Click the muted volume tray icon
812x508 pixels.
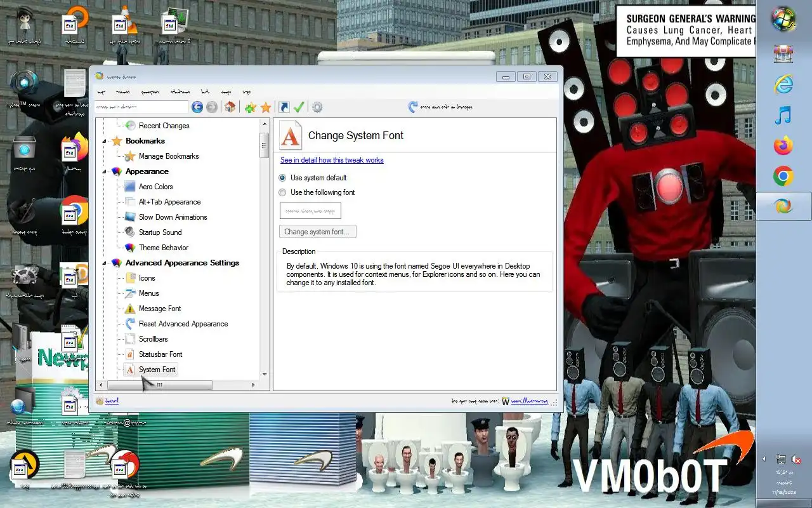(x=797, y=459)
